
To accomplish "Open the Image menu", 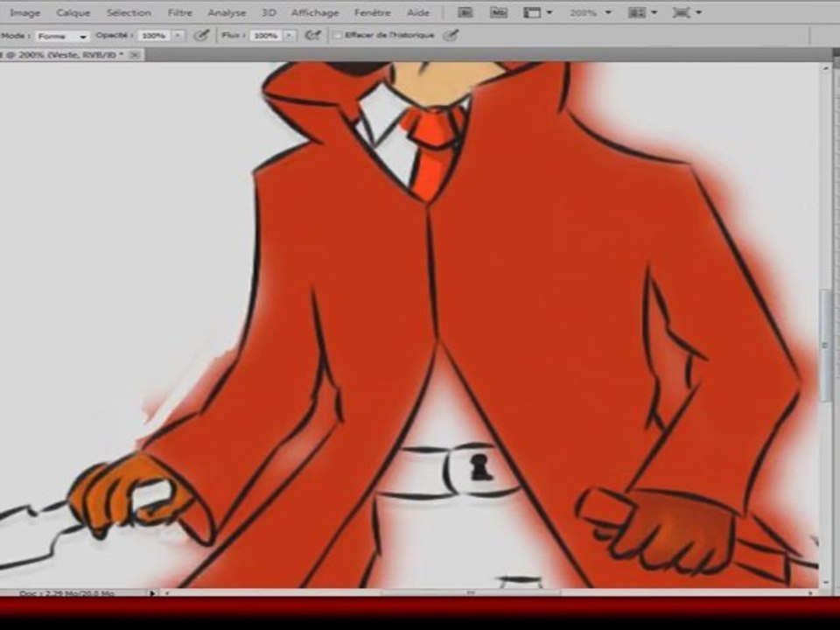I will pyautogui.click(x=24, y=13).
